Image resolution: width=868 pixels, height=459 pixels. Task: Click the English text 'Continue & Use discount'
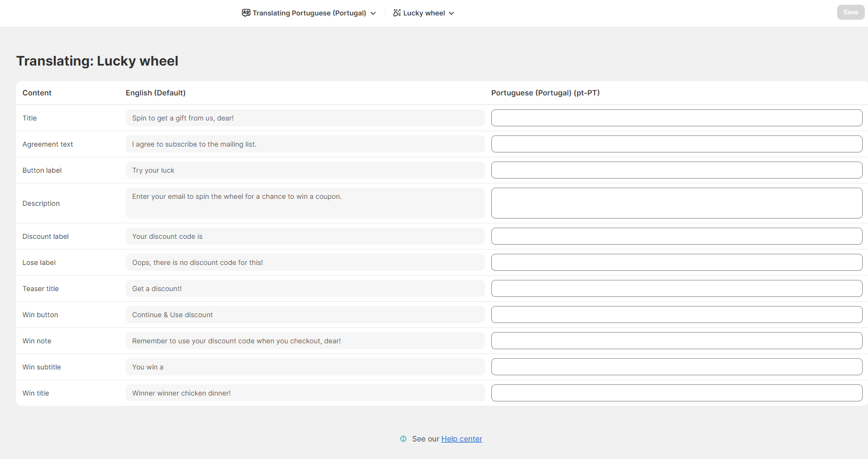pyautogui.click(x=173, y=315)
